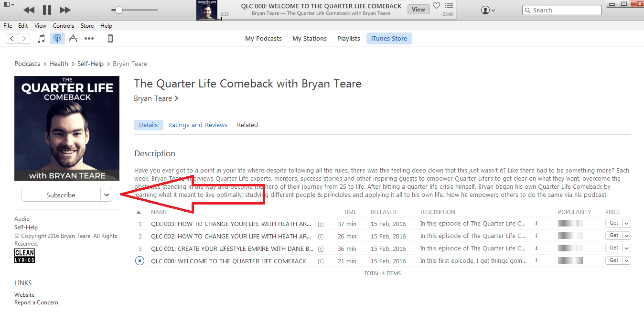
Task: Get the QLC 003 episode
Action: pyautogui.click(x=614, y=223)
